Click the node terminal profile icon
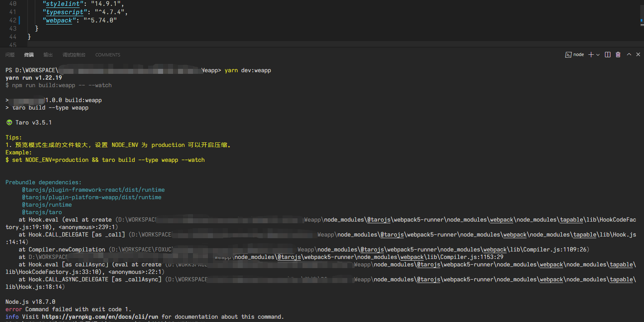 point(568,55)
